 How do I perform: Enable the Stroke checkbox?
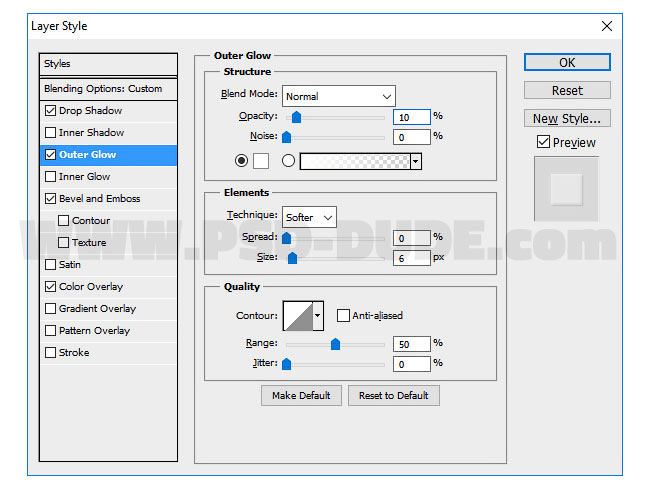(50, 352)
